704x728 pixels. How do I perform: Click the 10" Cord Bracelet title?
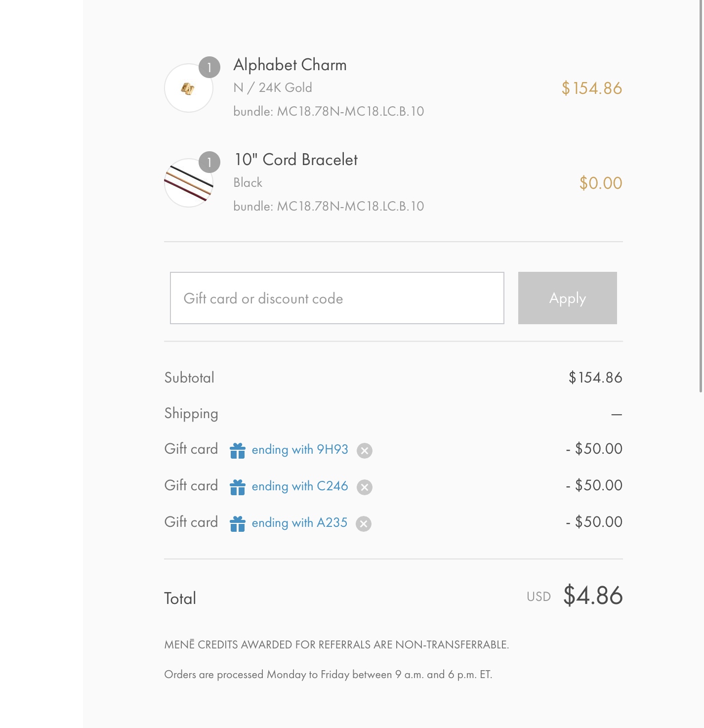(x=296, y=160)
